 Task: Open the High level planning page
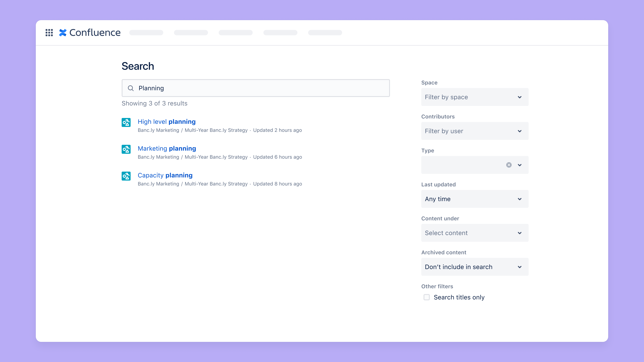tap(167, 122)
